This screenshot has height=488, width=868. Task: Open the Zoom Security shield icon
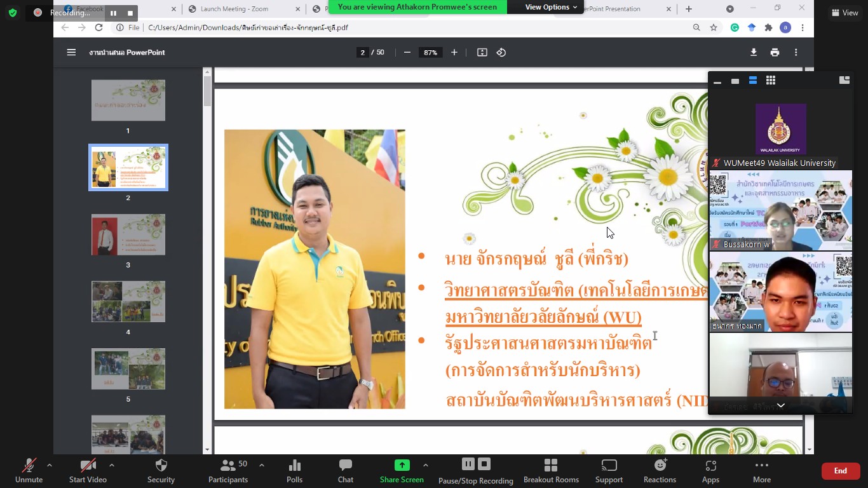[161, 471]
